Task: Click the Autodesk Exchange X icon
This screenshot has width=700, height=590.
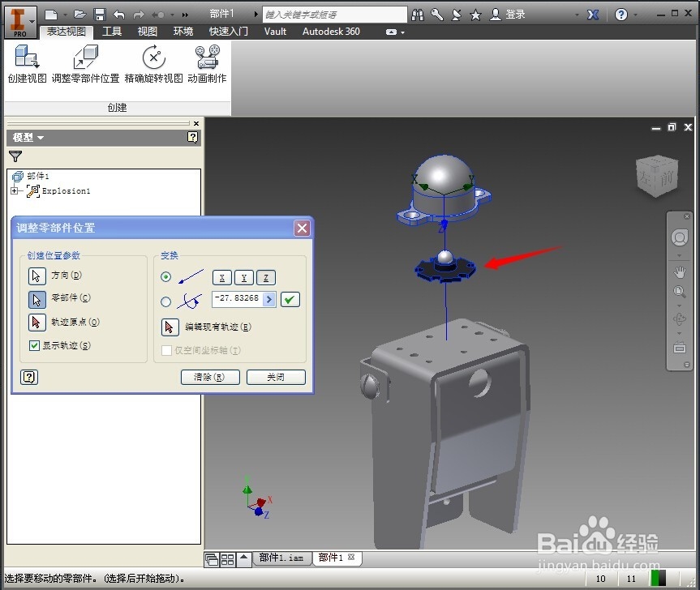Action: click(x=593, y=15)
